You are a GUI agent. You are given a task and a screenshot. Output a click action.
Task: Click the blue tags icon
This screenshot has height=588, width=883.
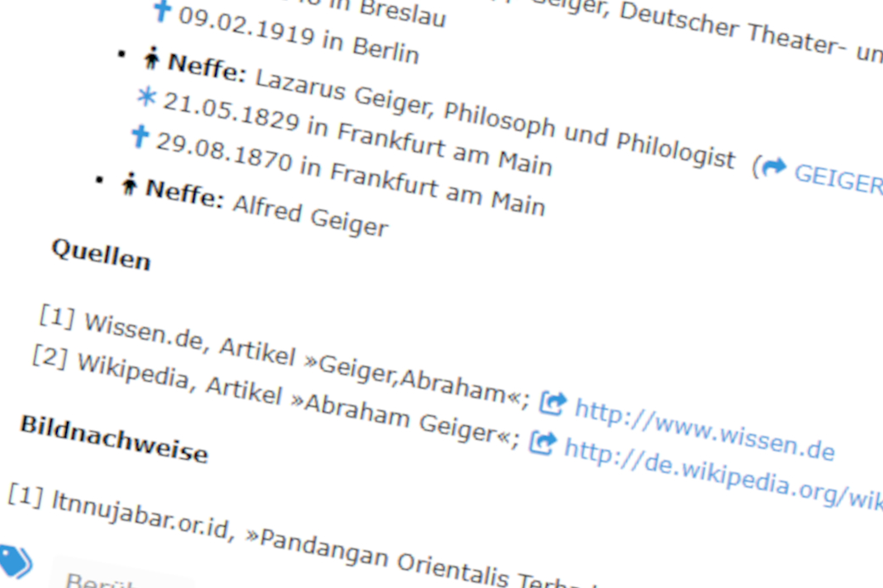click(15, 561)
